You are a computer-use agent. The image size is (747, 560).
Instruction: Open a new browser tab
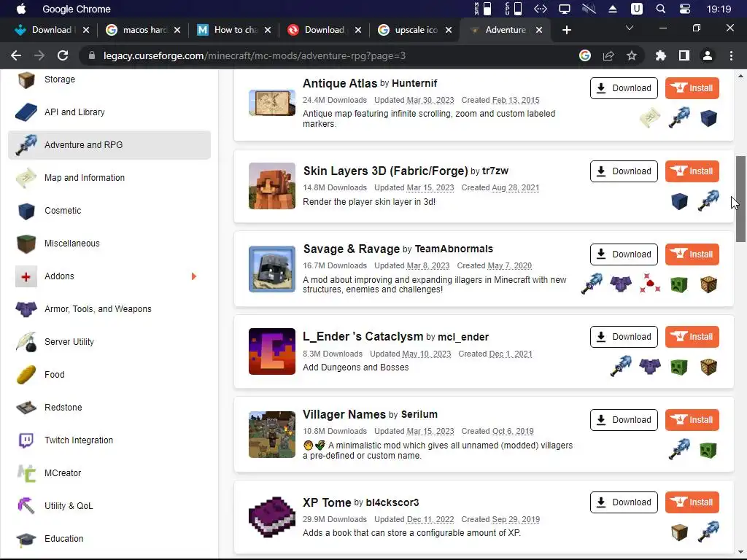click(x=566, y=30)
